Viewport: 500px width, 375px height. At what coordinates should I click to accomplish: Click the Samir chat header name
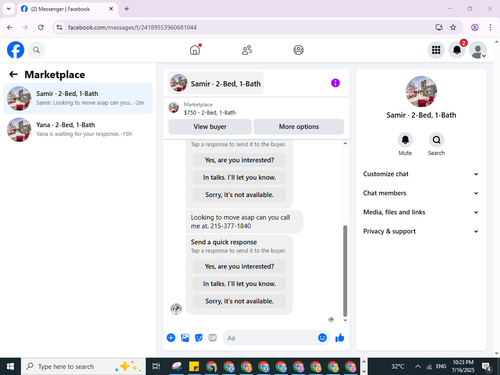pyautogui.click(x=226, y=84)
